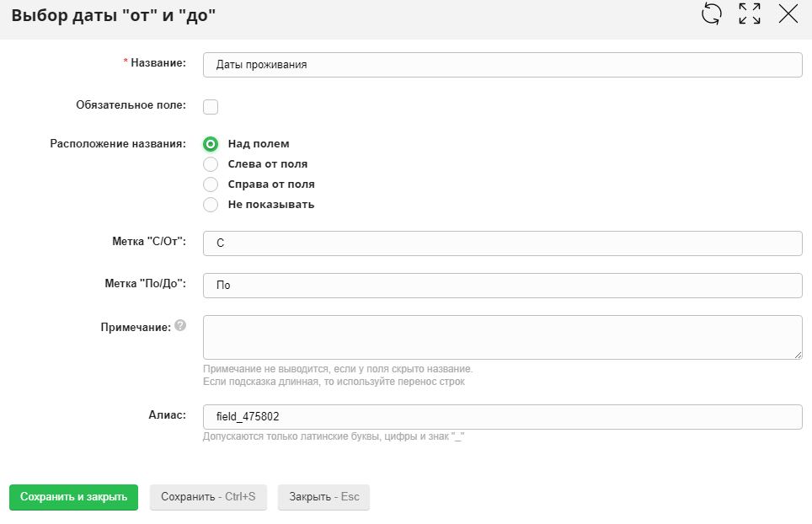Click the Обязательное поле label text
This screenshot has height=524, width=812.
(x=131, y=106)
